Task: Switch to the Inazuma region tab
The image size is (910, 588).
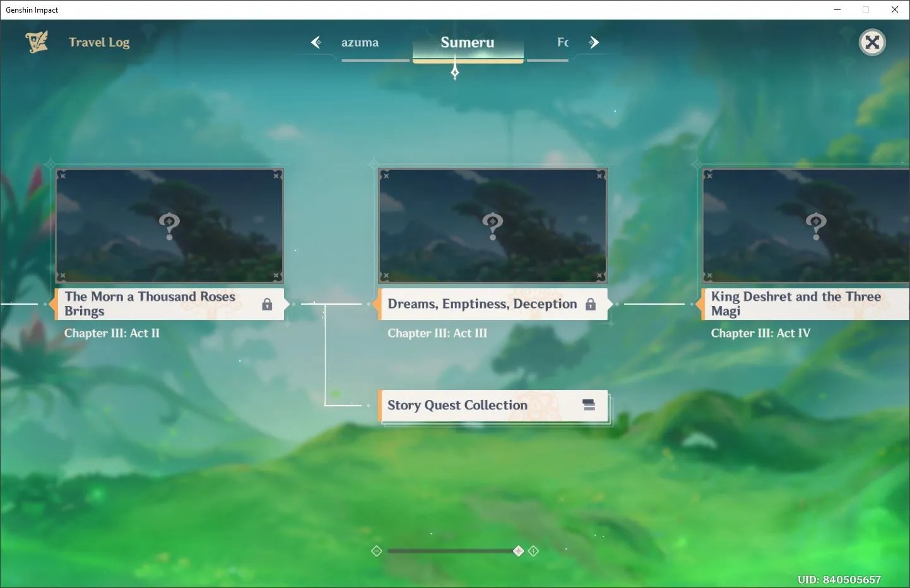Action: (x=360, y=43)
